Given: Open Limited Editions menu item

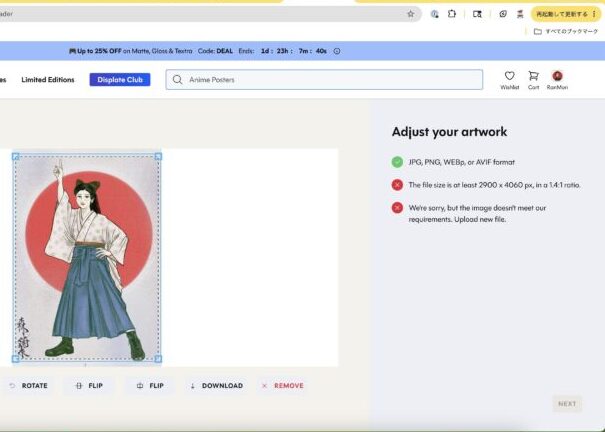Looking at the screenshot, I should click(x=48, y=79).
